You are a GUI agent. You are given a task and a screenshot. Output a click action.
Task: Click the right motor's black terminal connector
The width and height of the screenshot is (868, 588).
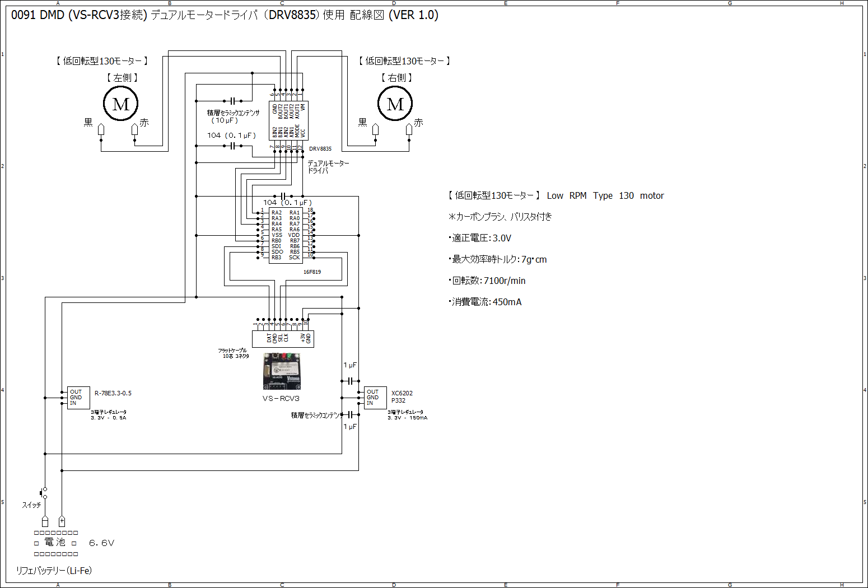click(x=375, y=130)
